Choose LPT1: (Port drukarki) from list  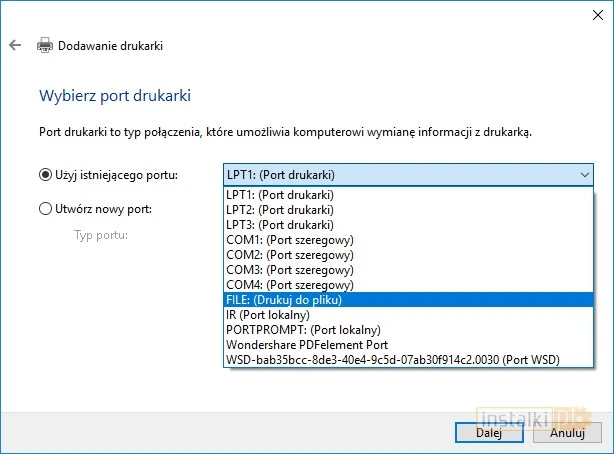click(280, 195)
